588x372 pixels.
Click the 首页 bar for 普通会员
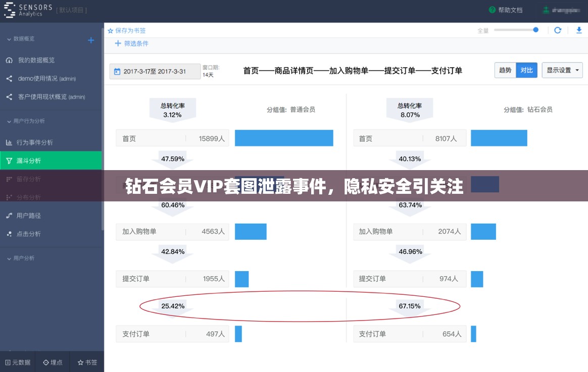click(x=284, y=138)
